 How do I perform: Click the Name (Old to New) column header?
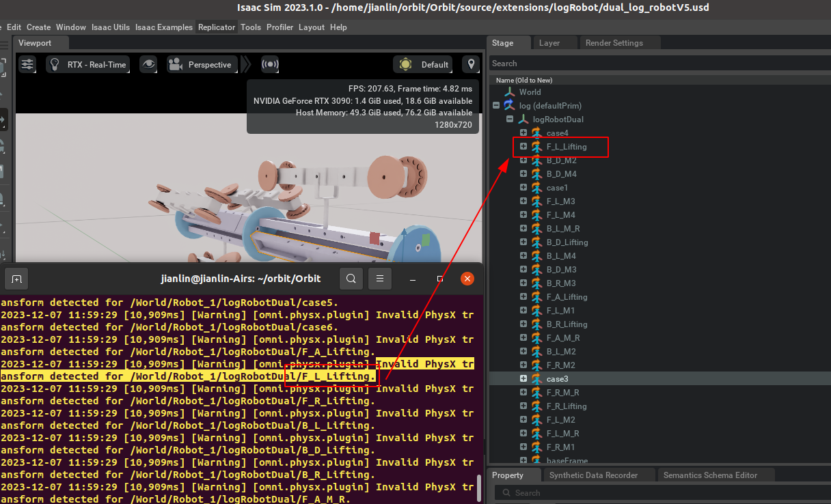pos(524,81)
